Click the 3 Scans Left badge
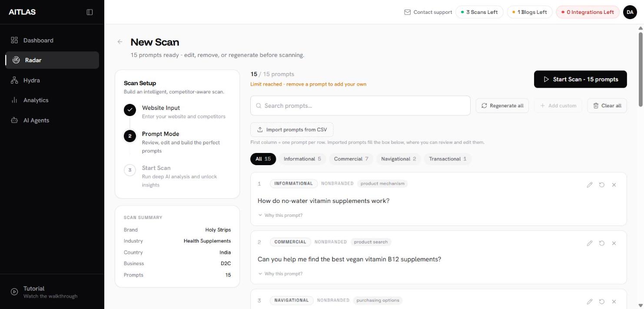The width and height of the screenshot is (644, 309). [479, 12]
